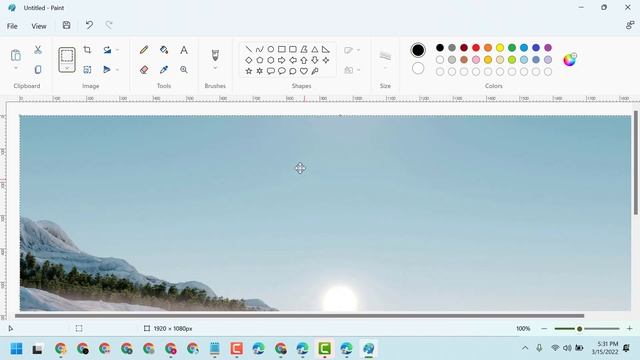Viewport: 640px width, 360px height.
Task: Click the zoom out minus button
Action: coord(544,329)
